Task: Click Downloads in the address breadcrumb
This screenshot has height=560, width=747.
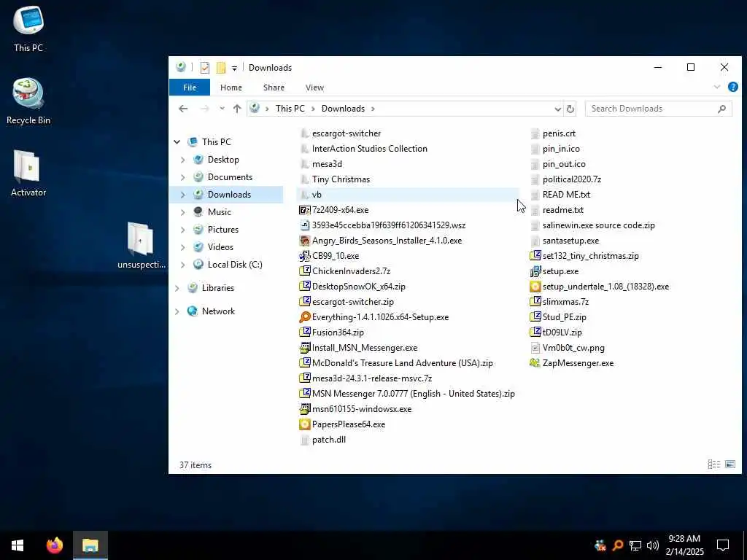Action: [343, 109]
